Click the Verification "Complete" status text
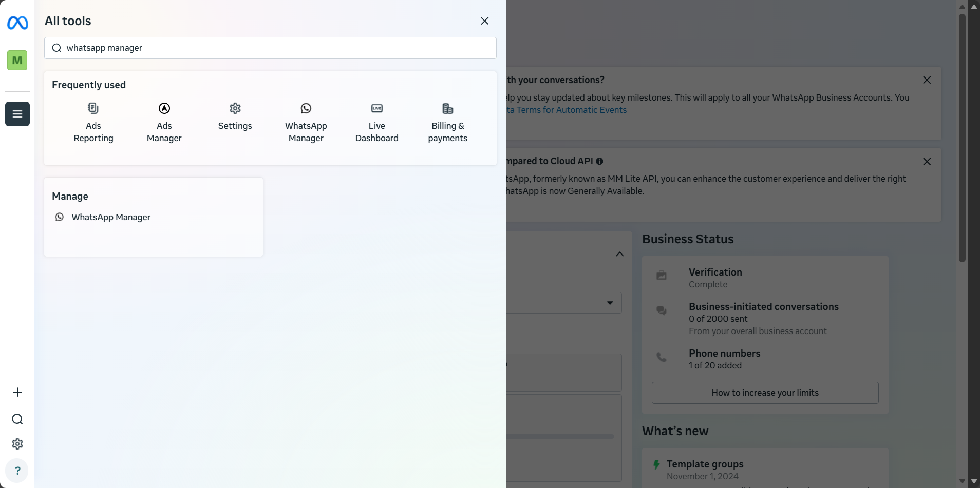980x488 pixels. (708, 285)
